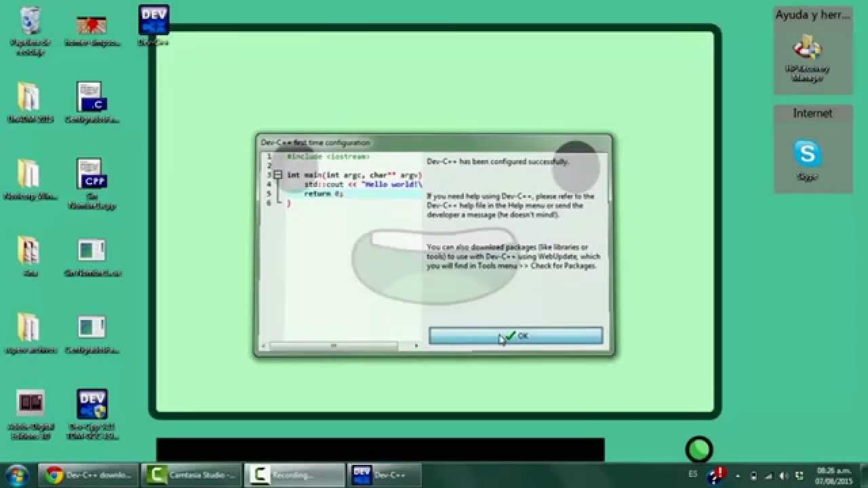Select the folder icon beside the CPP file

[30, 180]
